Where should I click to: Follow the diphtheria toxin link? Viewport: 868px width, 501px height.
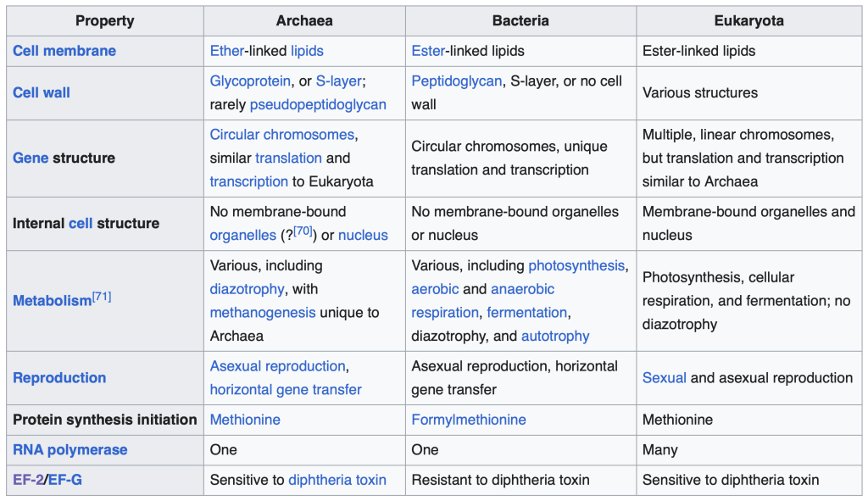click(x=337, y=481)
